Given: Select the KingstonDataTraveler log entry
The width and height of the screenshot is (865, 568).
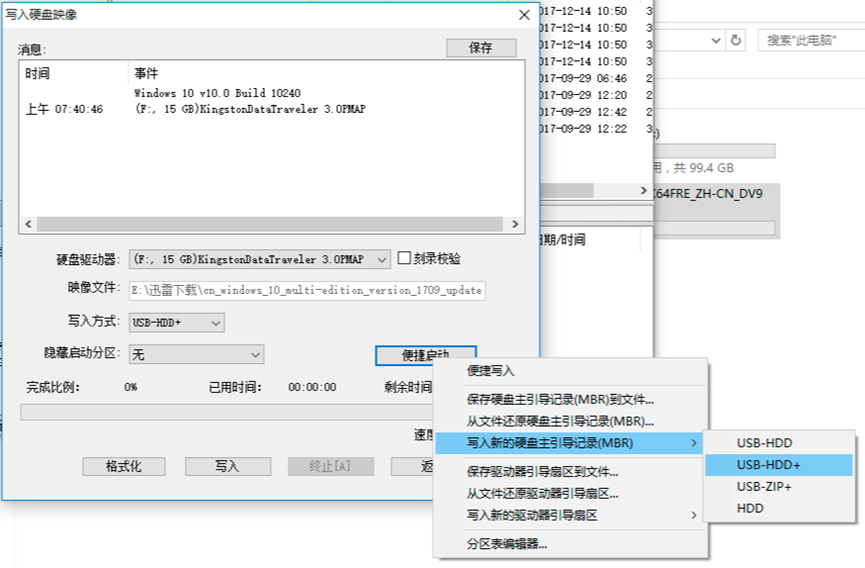Looking at the screenshot, I should tap(250, 109).
